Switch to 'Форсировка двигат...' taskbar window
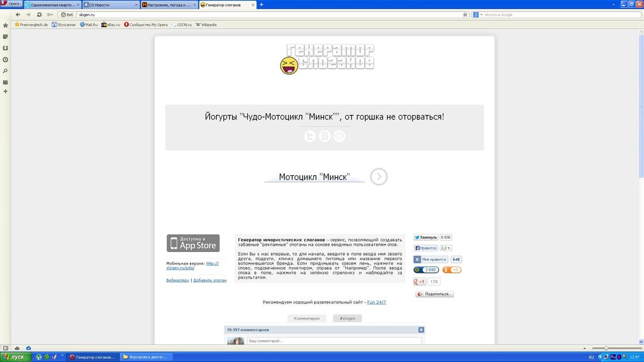 pos(145,357)
